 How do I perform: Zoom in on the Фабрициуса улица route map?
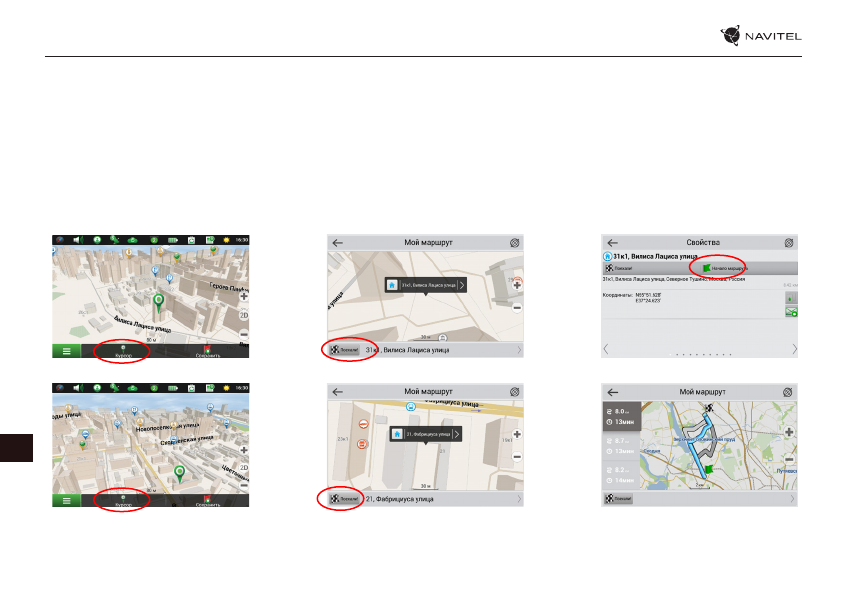click(517, 432)
